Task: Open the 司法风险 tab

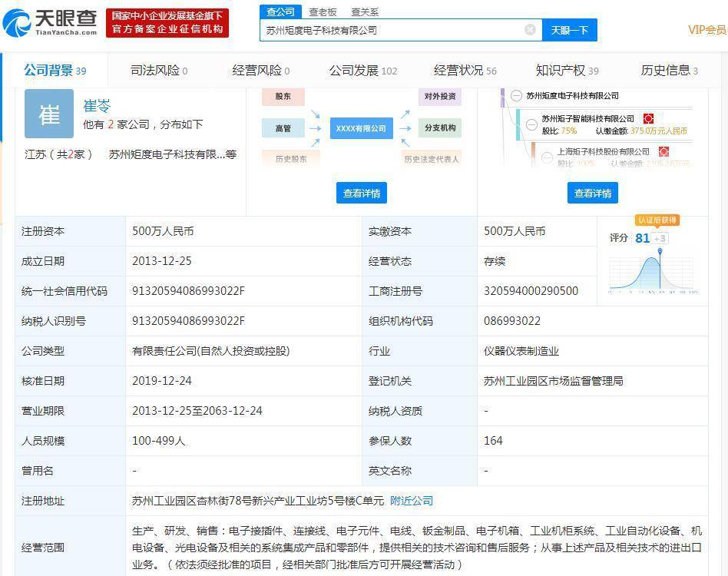Action: coord(159,71)
